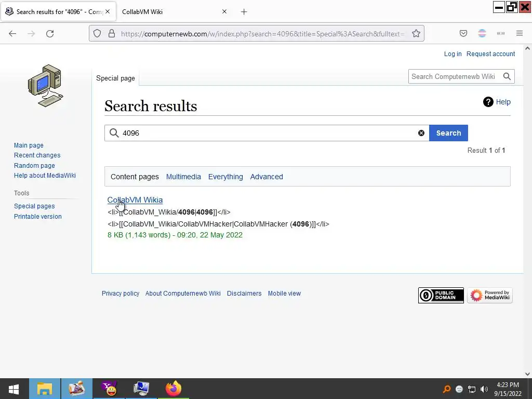Open the Privacy policy link
This screenshot has height=399, width=532.
(121, 294)
